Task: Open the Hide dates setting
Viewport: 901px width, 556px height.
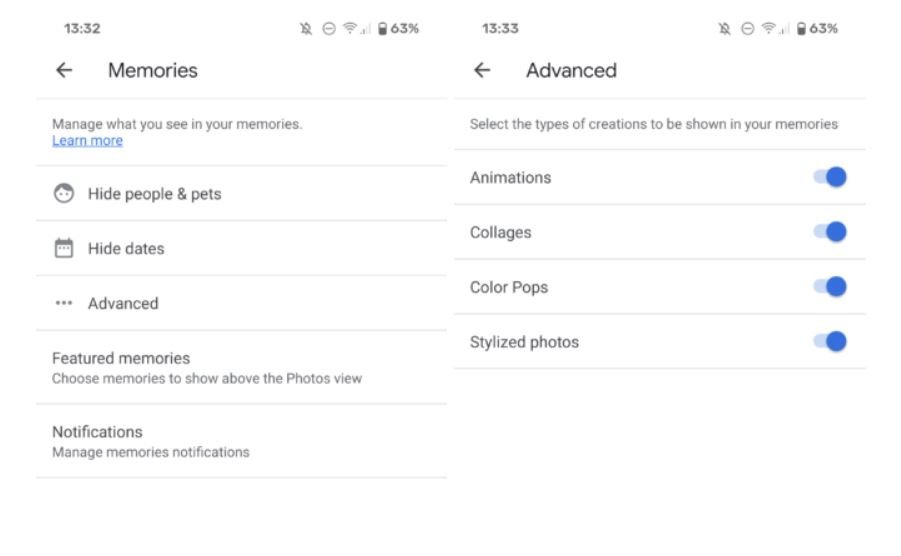Action: pyautogui.click(x=126, y=249)
